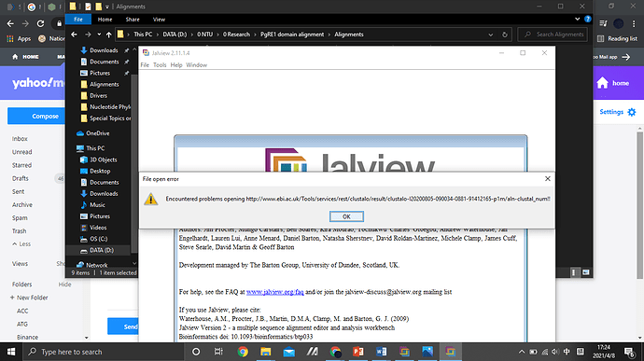Select Home tab in Explorer ribbon
This screenshot has width=644, height=361.
[105, 20]
